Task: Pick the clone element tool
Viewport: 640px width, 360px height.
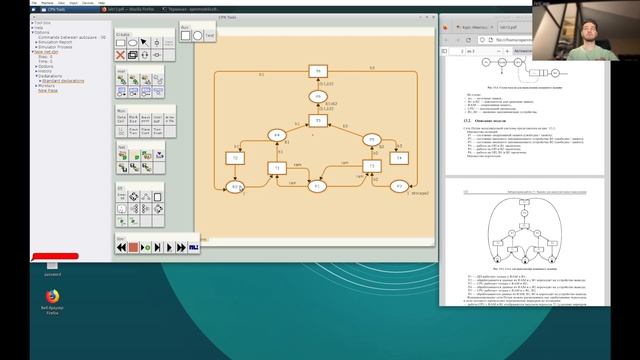Action: [x=133, y=55]
